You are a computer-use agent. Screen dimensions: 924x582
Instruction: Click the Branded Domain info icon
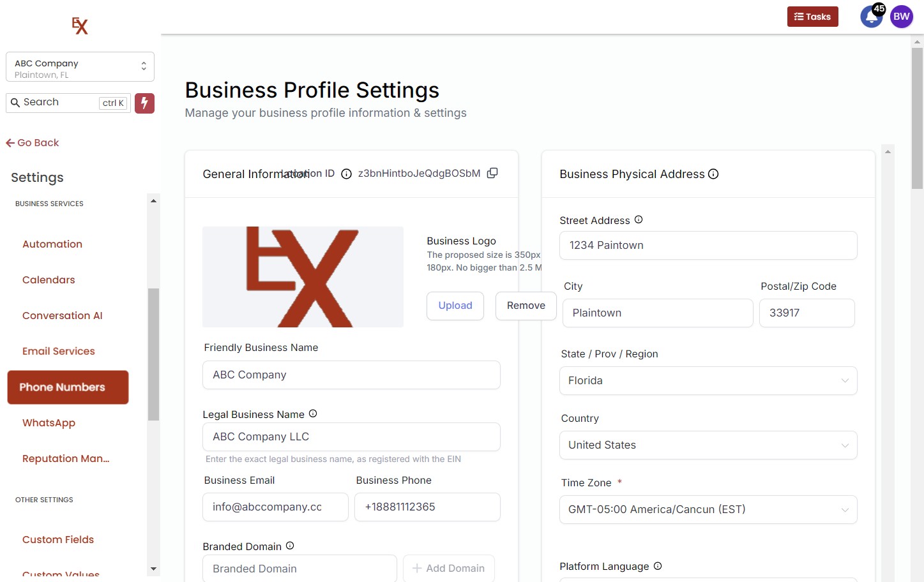click(x=290, y=546)
